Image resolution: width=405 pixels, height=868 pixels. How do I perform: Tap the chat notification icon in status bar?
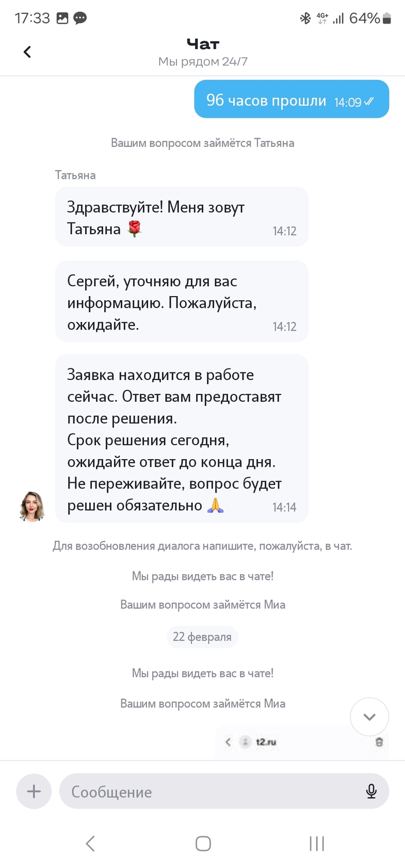click(81, 17)
